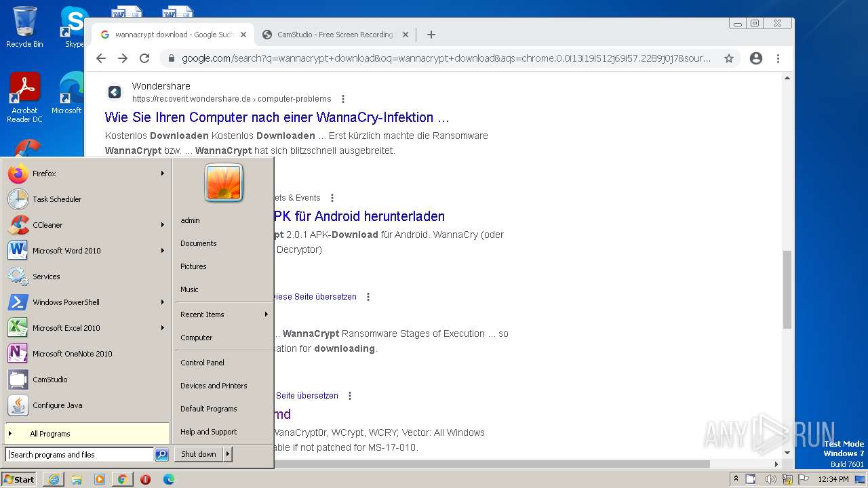Open Documents from the Start menu

click(223, 243)
